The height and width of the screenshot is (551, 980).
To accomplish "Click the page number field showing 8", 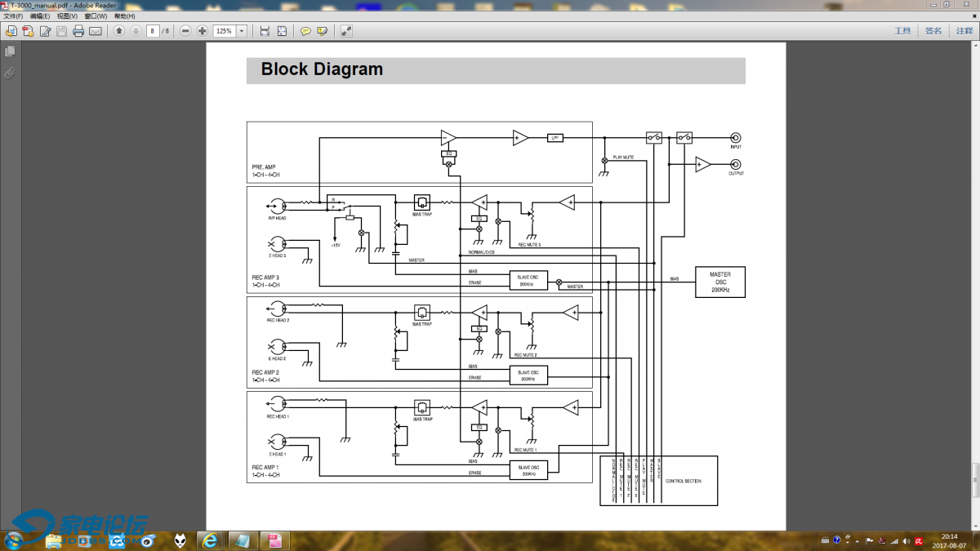I will [153, 31].
